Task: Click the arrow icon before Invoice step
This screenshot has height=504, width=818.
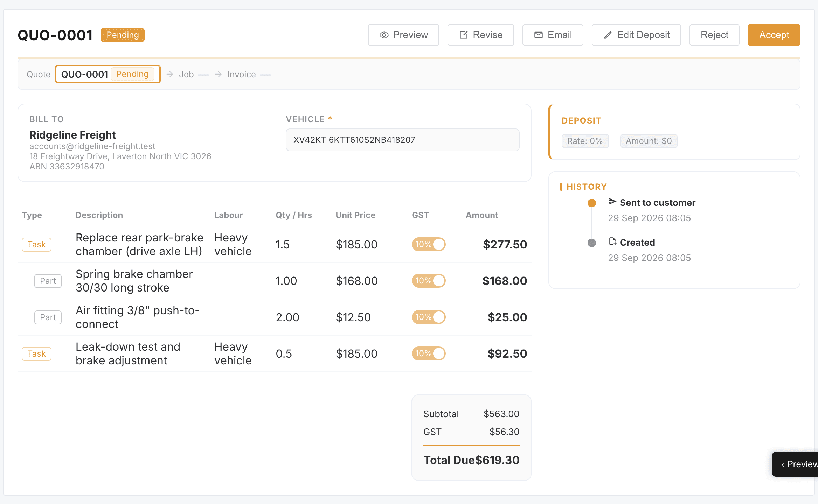Action: [x=219, y=74]
